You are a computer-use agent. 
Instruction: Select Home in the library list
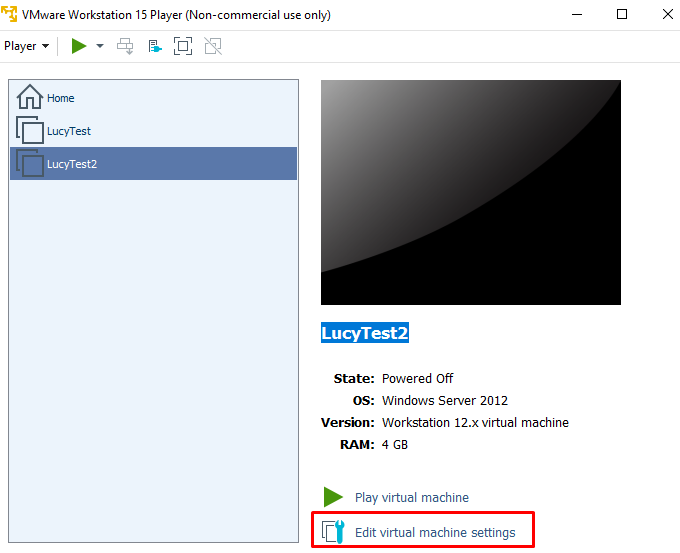point(153,98)
